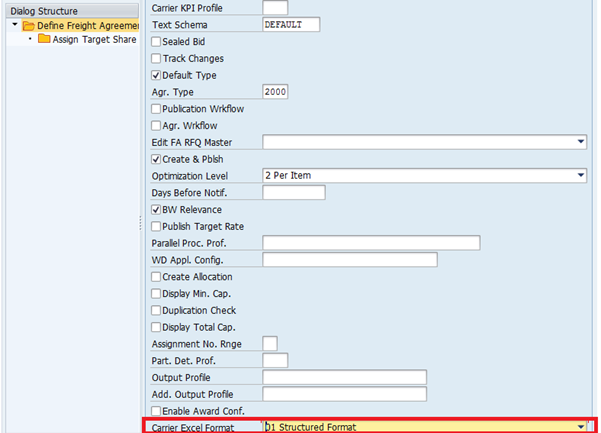Image resolution: width=601 pixels, height=433 pixels.
Task: Focus the Parallel Proc. Prof. field
Action: pos(370,243)
